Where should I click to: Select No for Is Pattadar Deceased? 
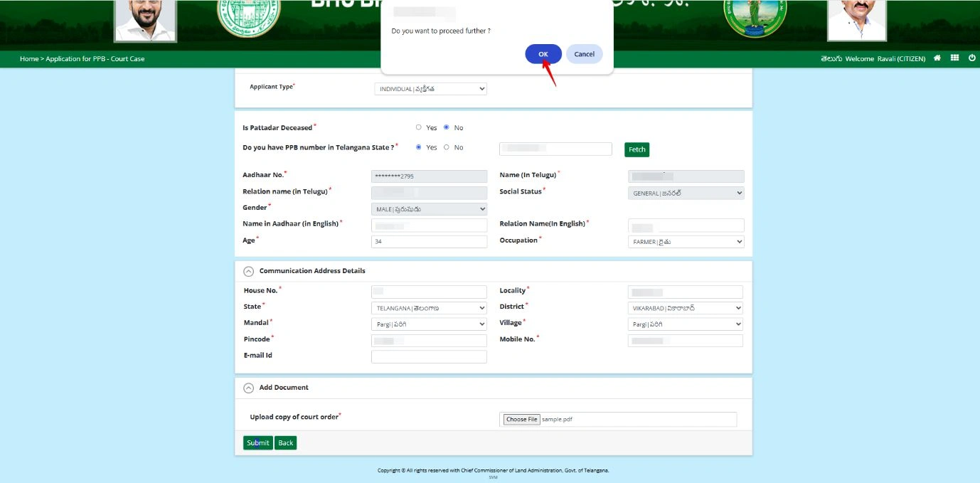coord(447,128)
